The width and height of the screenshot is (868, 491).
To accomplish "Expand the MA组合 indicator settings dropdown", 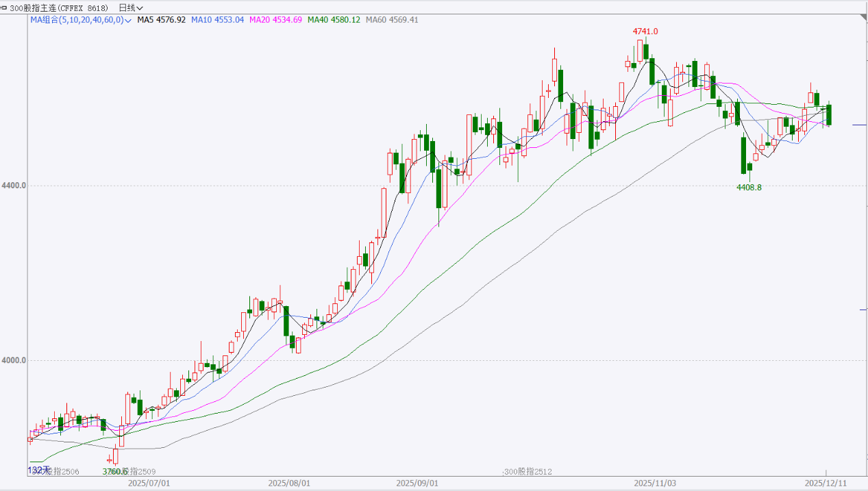I will pyautogui.click(x=127, y=21).
